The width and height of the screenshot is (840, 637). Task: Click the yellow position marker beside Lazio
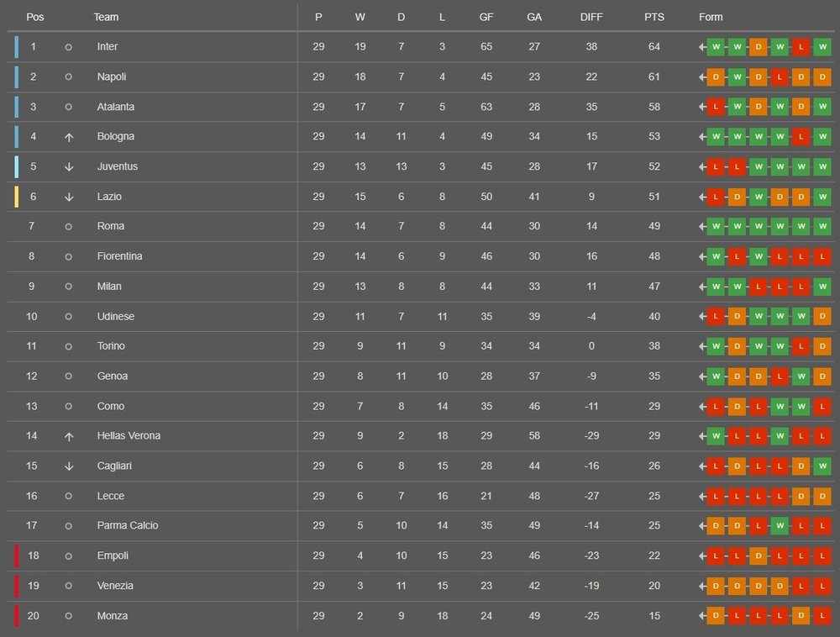(16, 197)
